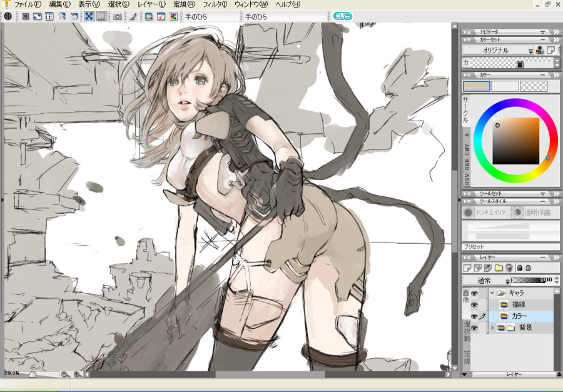
Task: Hide the 描線 layer via eye icon
Action: 474,304
